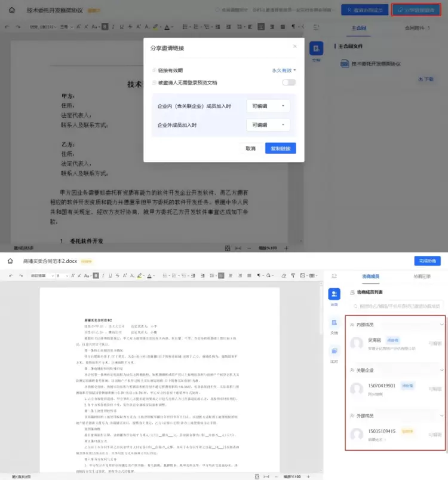Collapse the 外部成员 group
This screenshot has width=448, height=480.
point(441,414)
